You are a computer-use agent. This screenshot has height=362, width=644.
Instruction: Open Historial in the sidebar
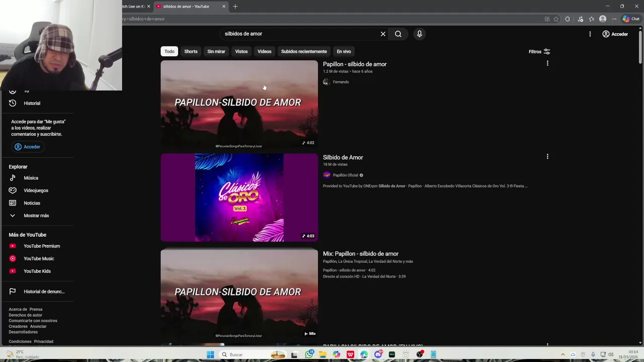coord(32,103)
